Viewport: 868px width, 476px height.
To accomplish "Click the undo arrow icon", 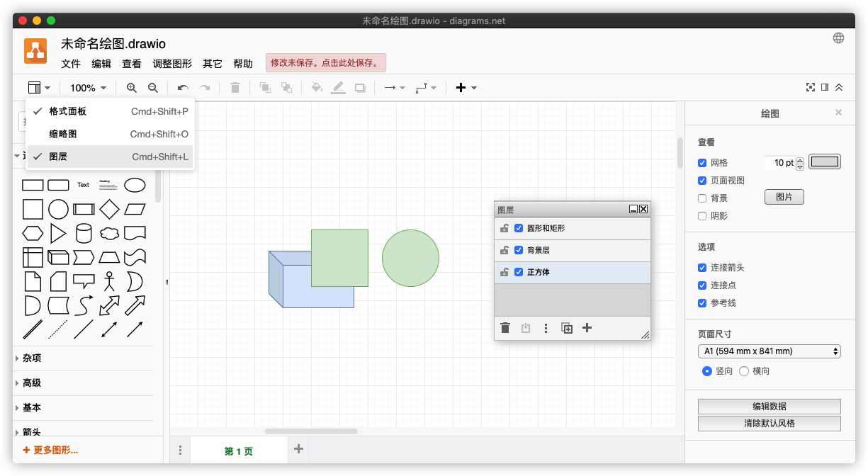I will click(x=183, y=88).
